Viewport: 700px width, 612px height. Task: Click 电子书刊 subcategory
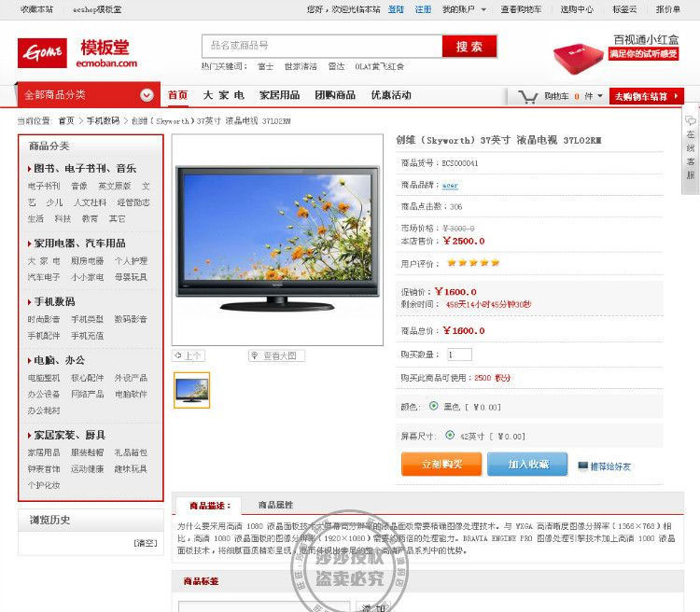click(44, 186)
